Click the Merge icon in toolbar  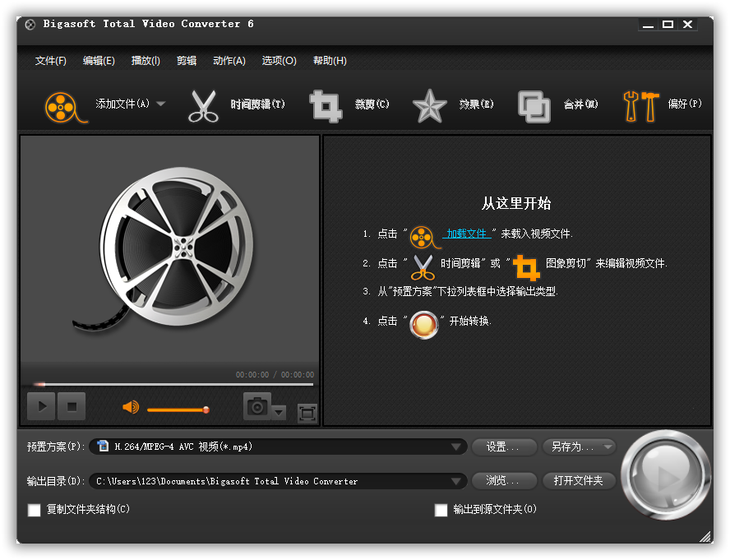click(x=534, y=106)
